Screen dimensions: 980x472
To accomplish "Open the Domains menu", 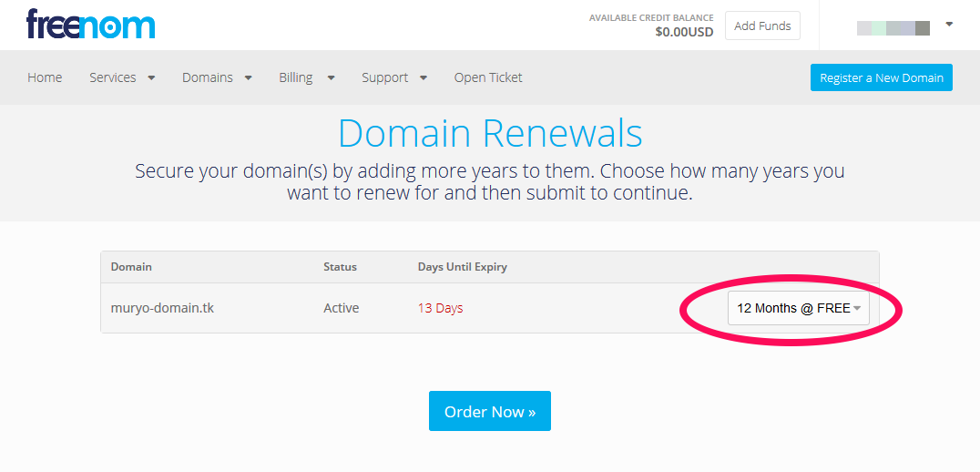I will coord(217,77).
